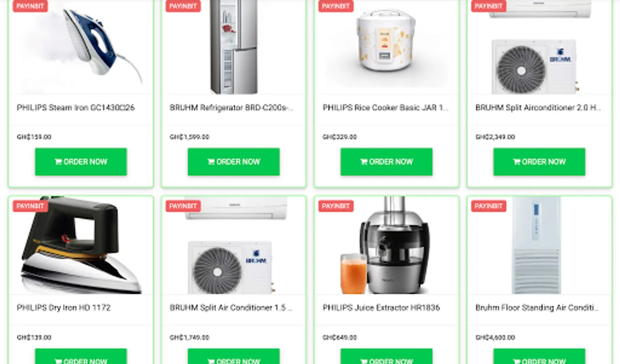Click the PAYINBIT badge on the steam iron

point(30,6)
